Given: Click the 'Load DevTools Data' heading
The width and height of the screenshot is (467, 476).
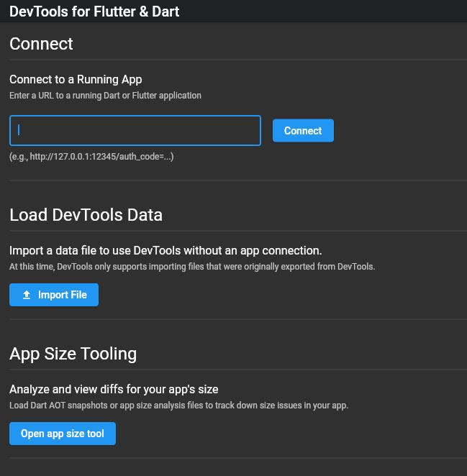Looking at the screenshot, I should pyautogui.click(x=86, y=215).
